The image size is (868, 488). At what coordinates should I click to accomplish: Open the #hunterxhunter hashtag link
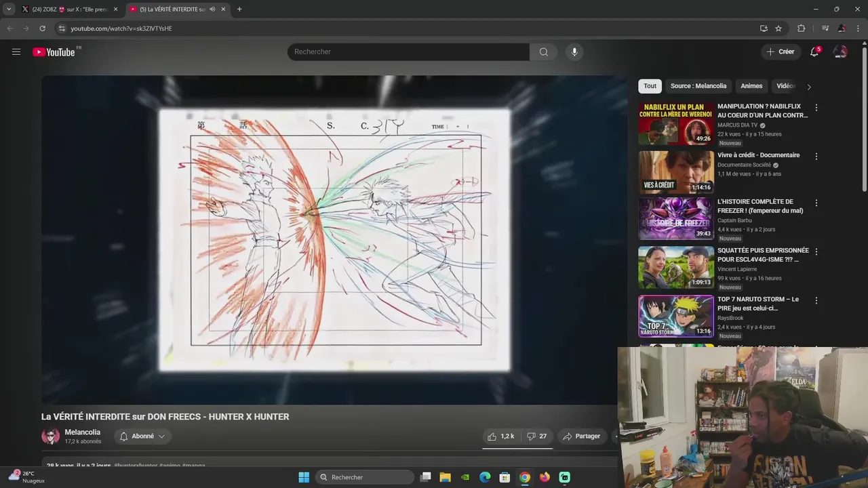click(136, 466)
